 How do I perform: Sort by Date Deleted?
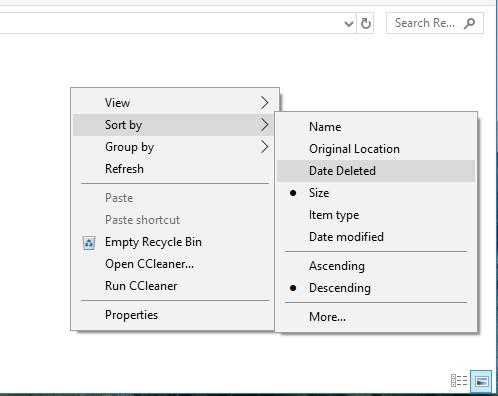click(x=376, y=171)
